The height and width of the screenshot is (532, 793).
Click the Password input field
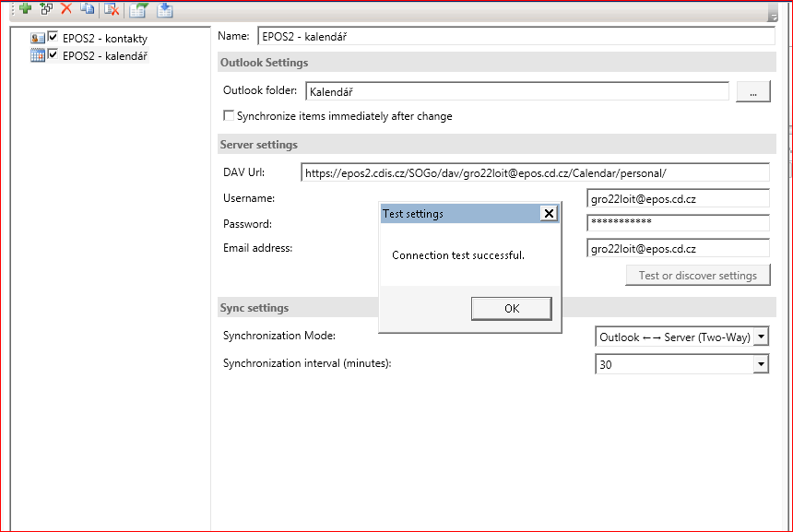click(678, 223)
